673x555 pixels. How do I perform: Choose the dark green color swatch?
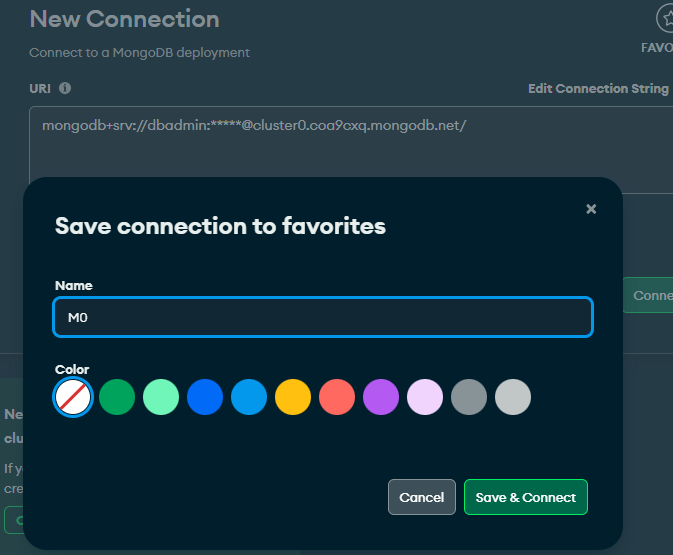pyautogui.click(x=117, y=397)
